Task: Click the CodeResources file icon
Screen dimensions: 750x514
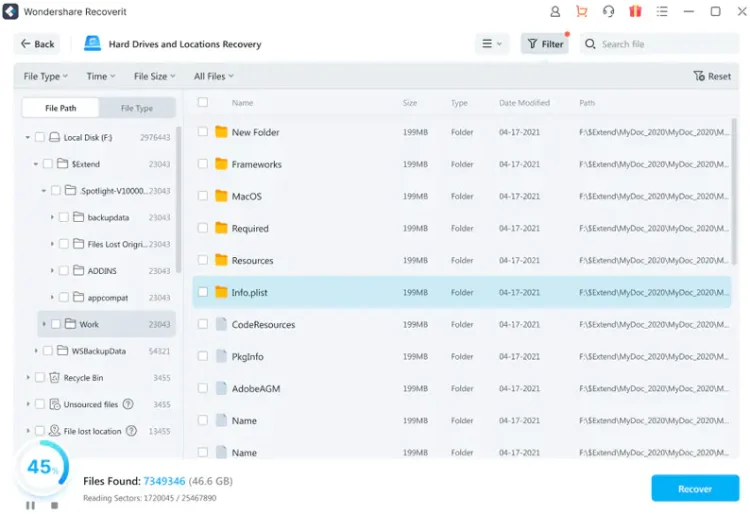Action: pyautogui.click(x=221, y=324)
